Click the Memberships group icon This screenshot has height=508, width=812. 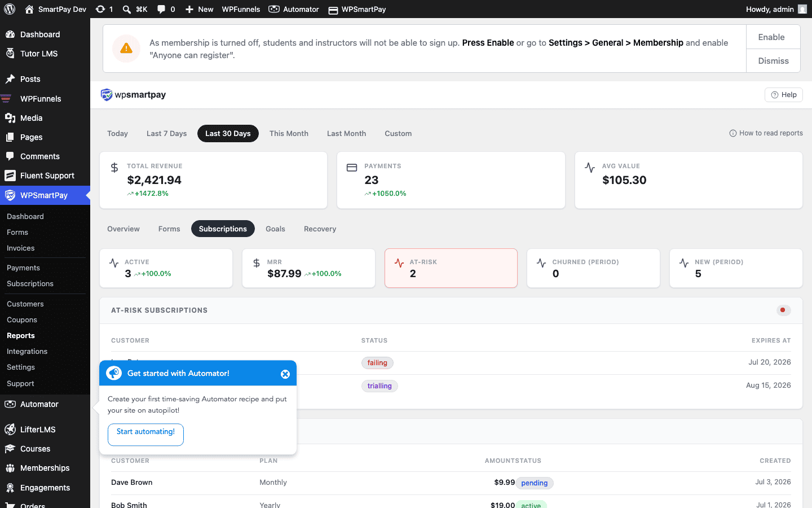point(10,468)
